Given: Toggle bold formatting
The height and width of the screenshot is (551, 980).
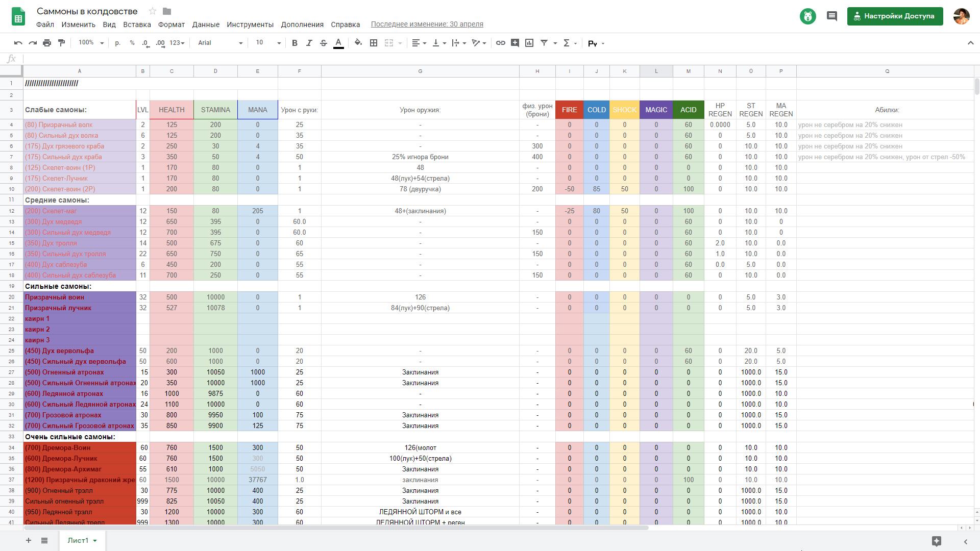Looking at the screenshot, I should pos(295,43).
